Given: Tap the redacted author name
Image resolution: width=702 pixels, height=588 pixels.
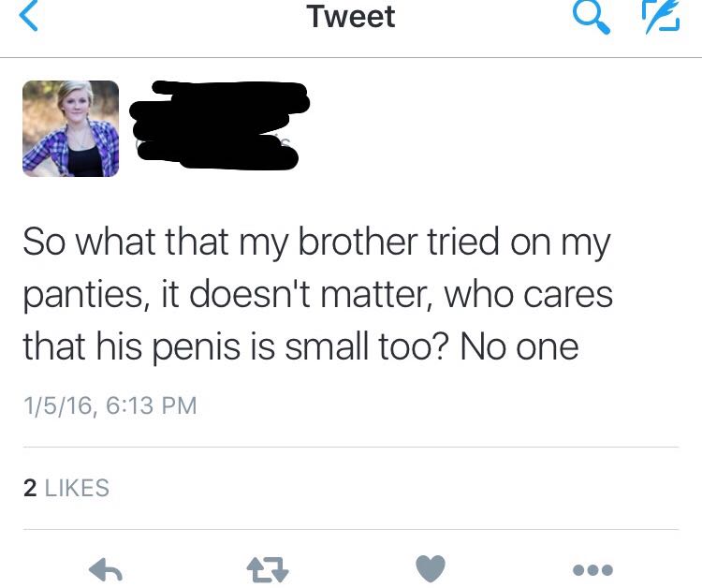Looking at the screenshot, I should [220, 105].
